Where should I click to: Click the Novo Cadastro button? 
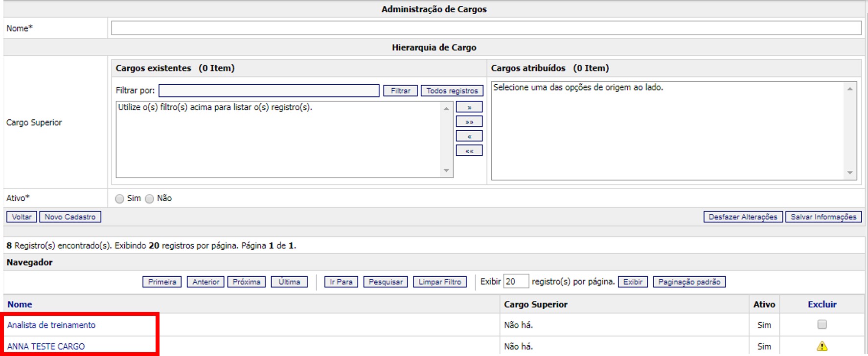(x=70, y=217)
